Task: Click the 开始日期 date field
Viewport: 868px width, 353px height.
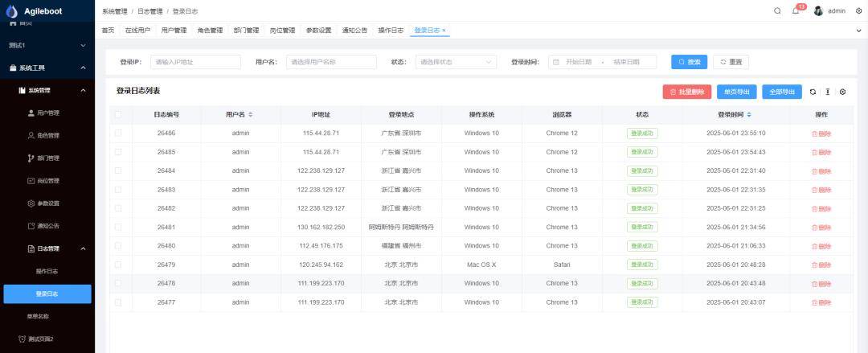Action: 579,62
